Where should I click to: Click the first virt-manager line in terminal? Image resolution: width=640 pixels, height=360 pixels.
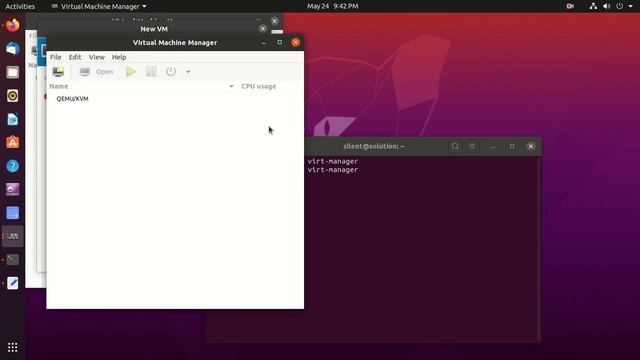[333, 161]
